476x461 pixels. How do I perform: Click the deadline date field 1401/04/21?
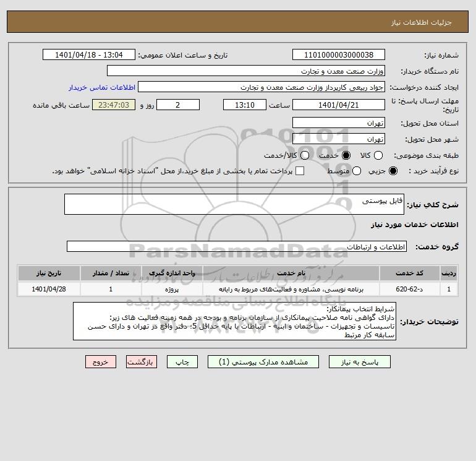point(339,105)
